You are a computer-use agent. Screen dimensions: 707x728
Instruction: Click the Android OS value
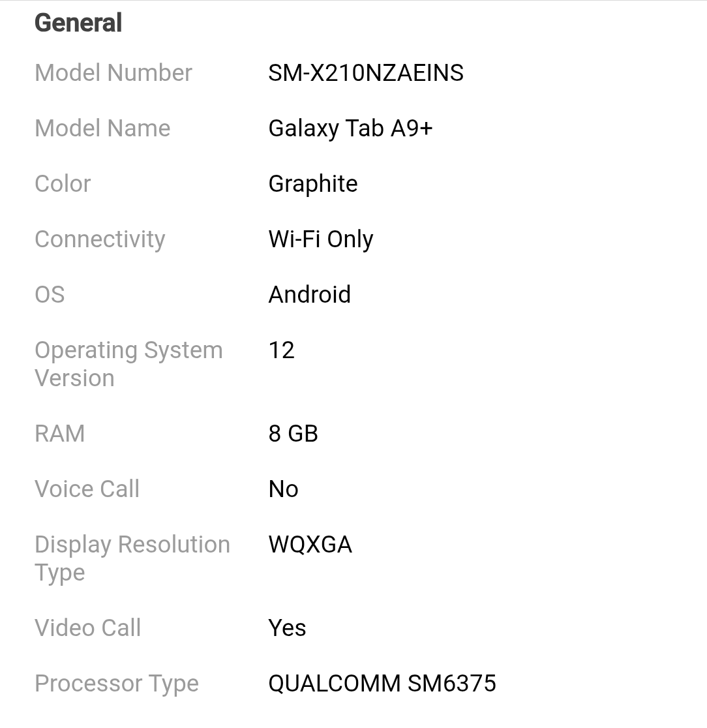(x=310, y=295)
